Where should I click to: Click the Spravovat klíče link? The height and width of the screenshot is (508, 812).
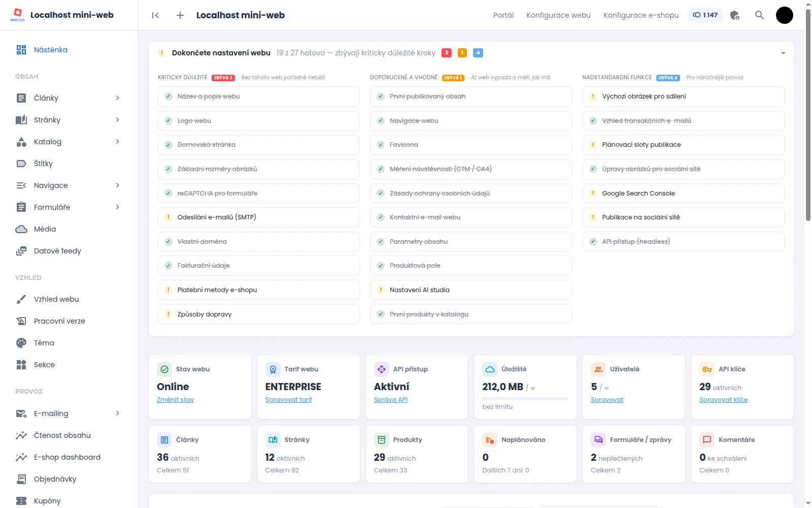[x=723, y=400]
